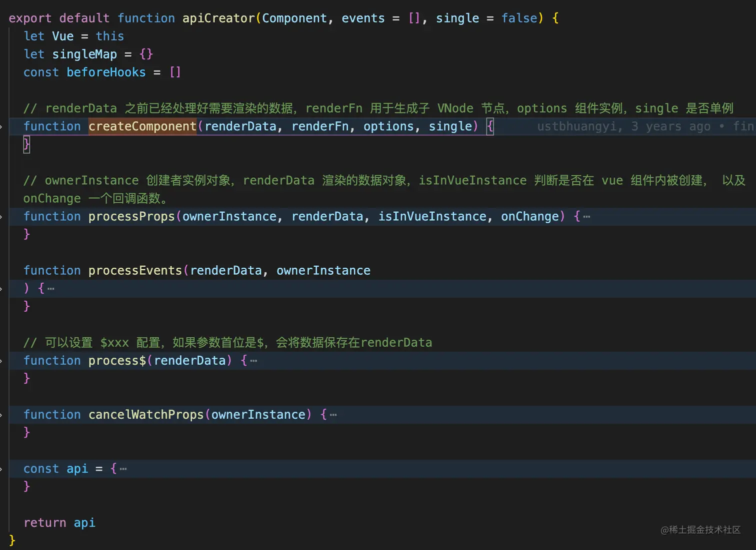Click the ellipsis inside processProps braces
This screenshot has width=756, height=550.
586,217
